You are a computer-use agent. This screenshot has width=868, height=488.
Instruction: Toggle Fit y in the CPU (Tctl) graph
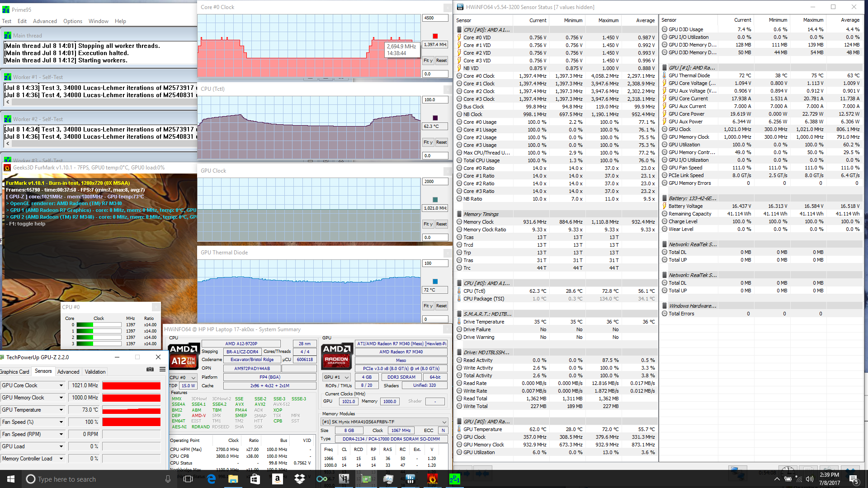[x=428, y=142]
